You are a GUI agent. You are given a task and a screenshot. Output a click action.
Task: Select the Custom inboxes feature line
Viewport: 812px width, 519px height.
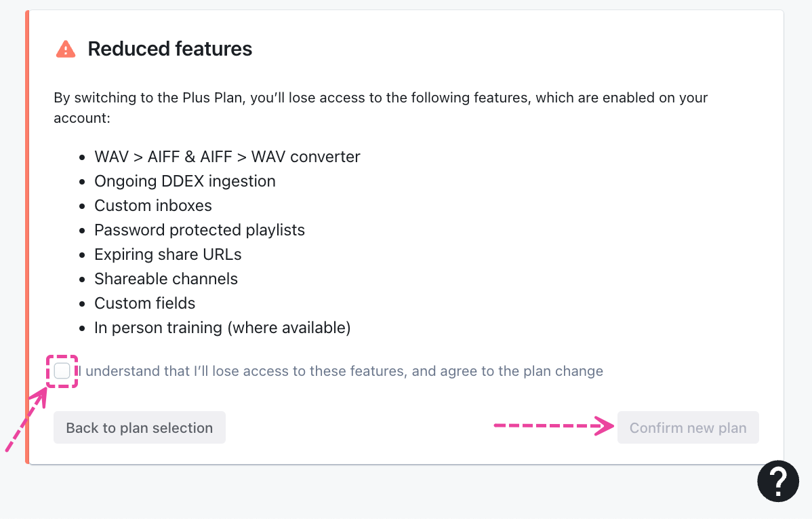[153, 206]
